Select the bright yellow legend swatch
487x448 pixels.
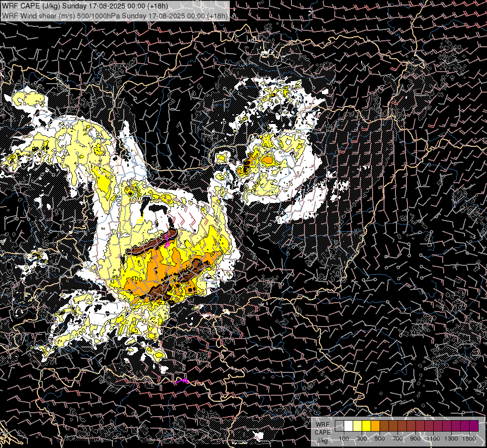click(x=367, y=426)
